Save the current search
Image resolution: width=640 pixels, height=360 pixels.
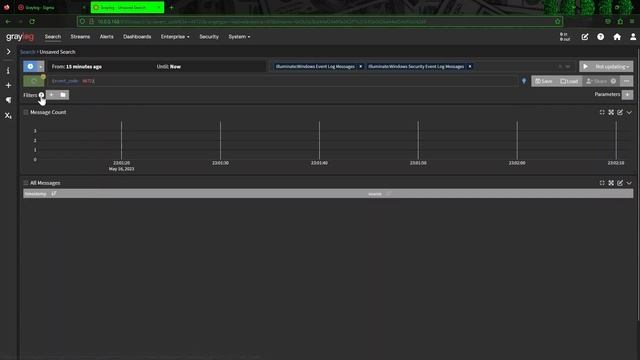[x=544, y=81]
